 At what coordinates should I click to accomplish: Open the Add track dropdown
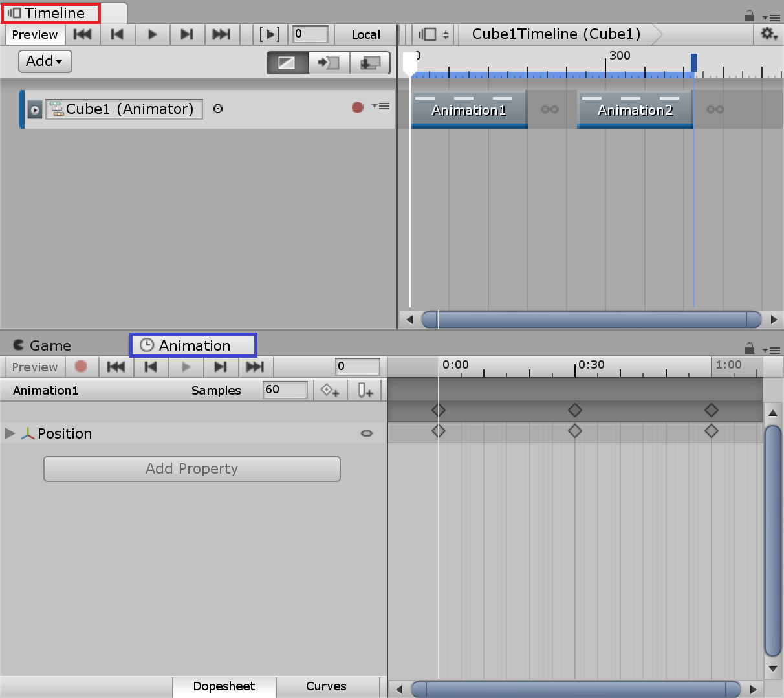coord(45,61)
